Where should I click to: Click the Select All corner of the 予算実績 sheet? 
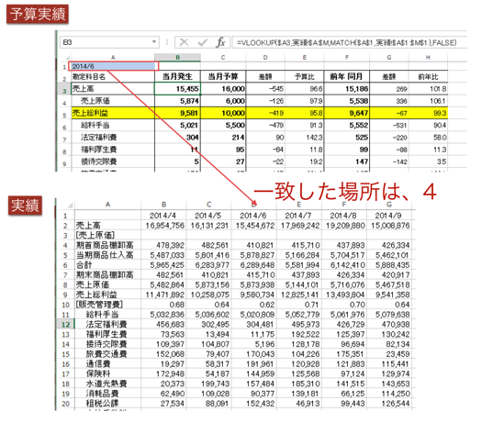[x=68, y=58]
